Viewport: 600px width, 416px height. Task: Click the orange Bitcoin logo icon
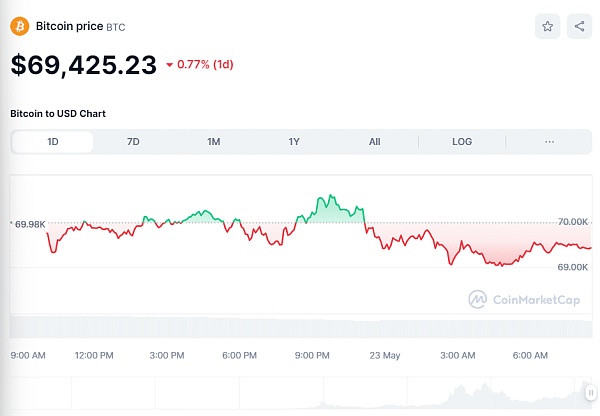point(19,26)
